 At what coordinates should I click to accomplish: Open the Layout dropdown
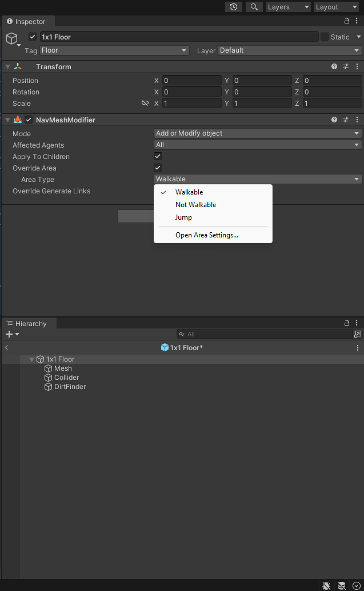336,7
